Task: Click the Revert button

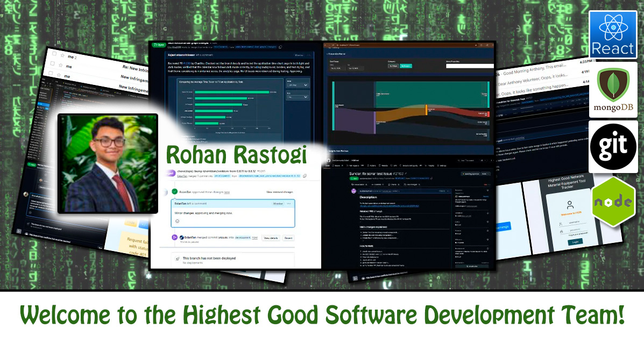Action: pyautogui.click(x=289, y=238)
